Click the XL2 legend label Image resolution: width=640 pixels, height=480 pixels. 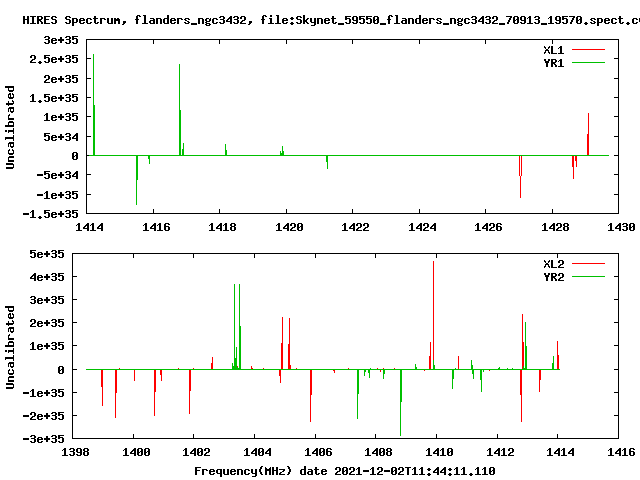click(553, 264)
